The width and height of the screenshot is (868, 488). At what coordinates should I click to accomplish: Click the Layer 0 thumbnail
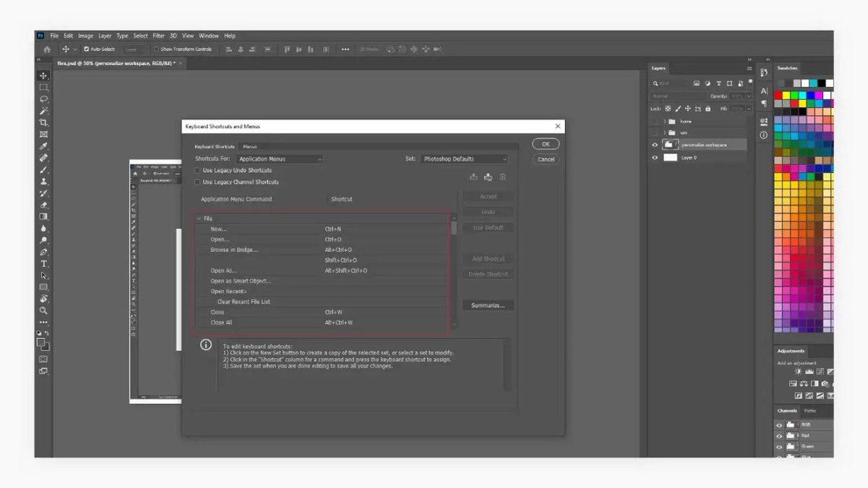point(671,157)
